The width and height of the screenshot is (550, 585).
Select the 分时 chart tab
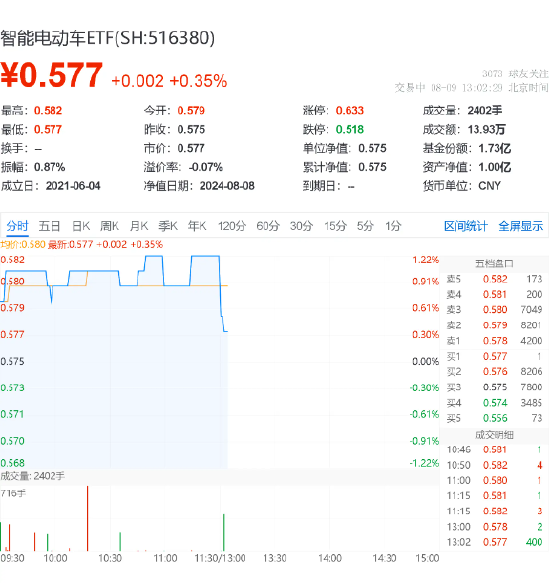[17, 226]
